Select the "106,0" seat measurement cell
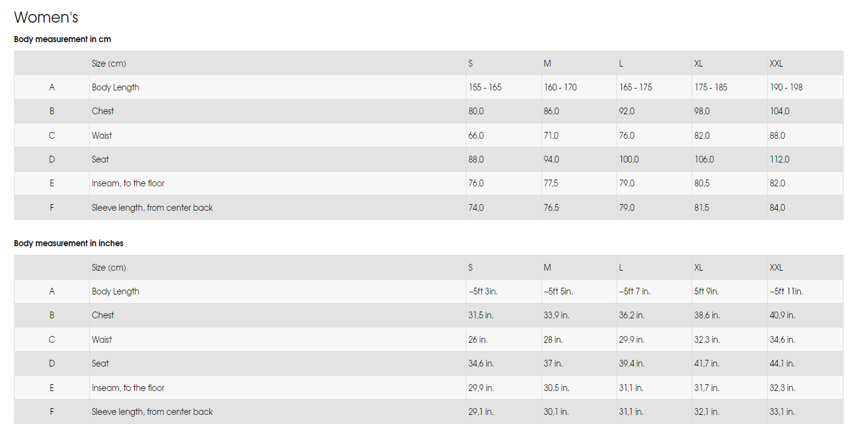Viewport: 868px width, 435px height. 704,159
